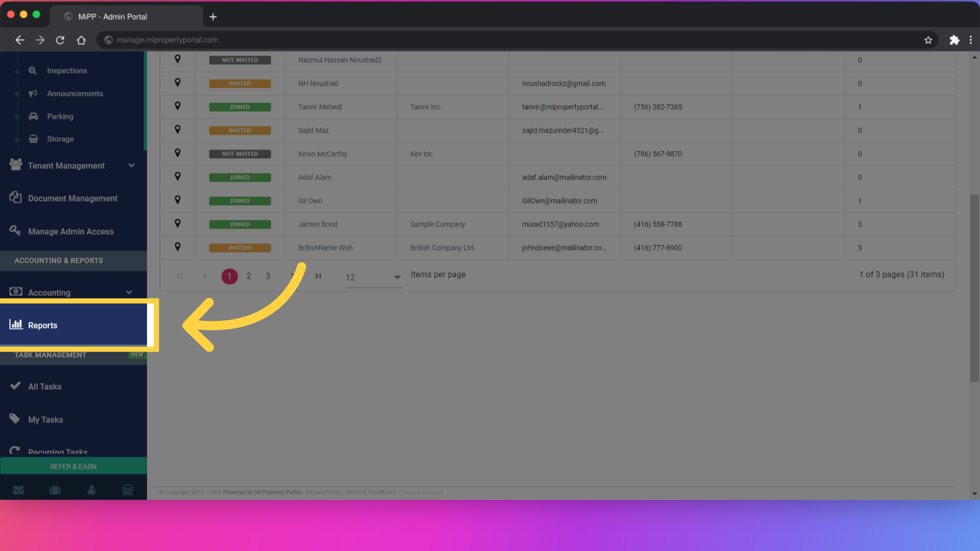Go to page 2 of tenants
Screen dimensions: 980x551
tap(249, 276)
